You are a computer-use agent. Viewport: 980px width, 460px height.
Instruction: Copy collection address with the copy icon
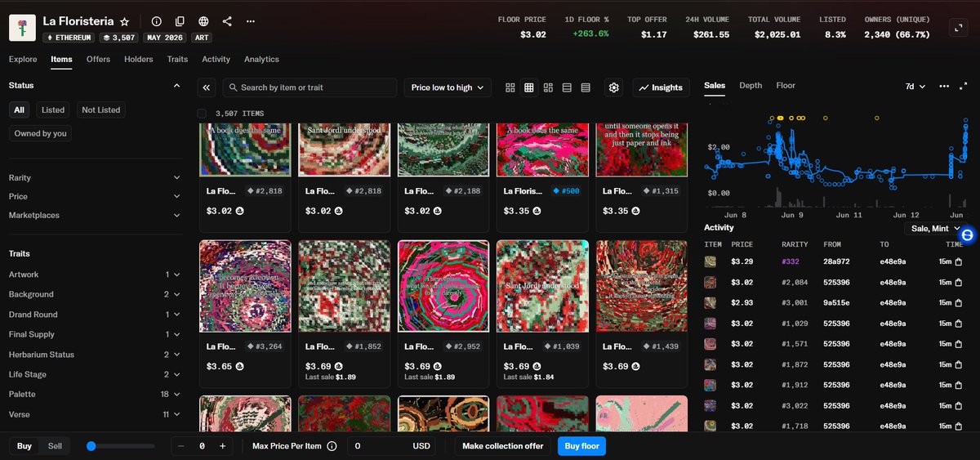pyautogui.click(x=180, y=21)
